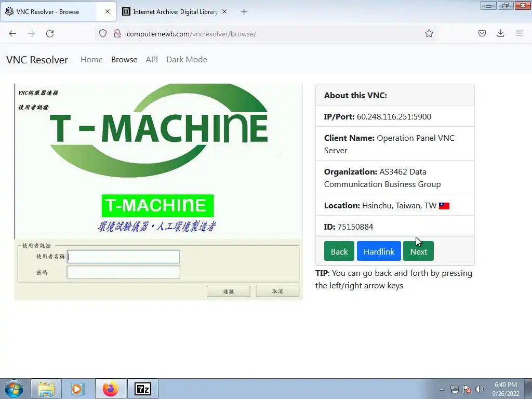This screenshot has width=532, height=399.
Task: Click the Pocket save icon
Action: (x=482, y=33)
